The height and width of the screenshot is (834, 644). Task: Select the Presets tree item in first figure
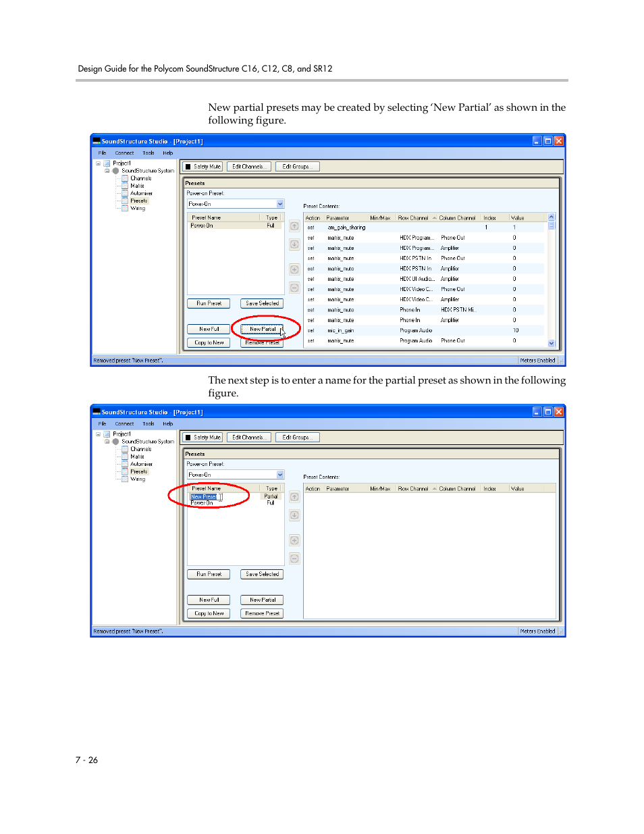coord(139,201)
